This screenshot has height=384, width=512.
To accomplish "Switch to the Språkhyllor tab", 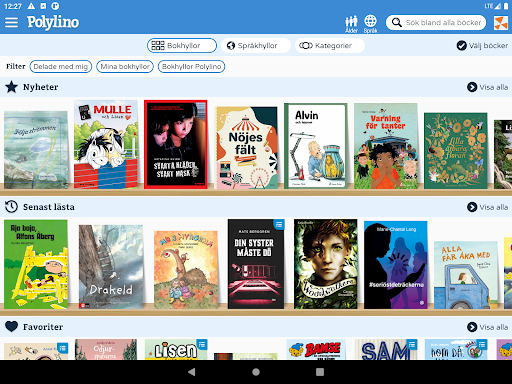I will click(256, 45).
